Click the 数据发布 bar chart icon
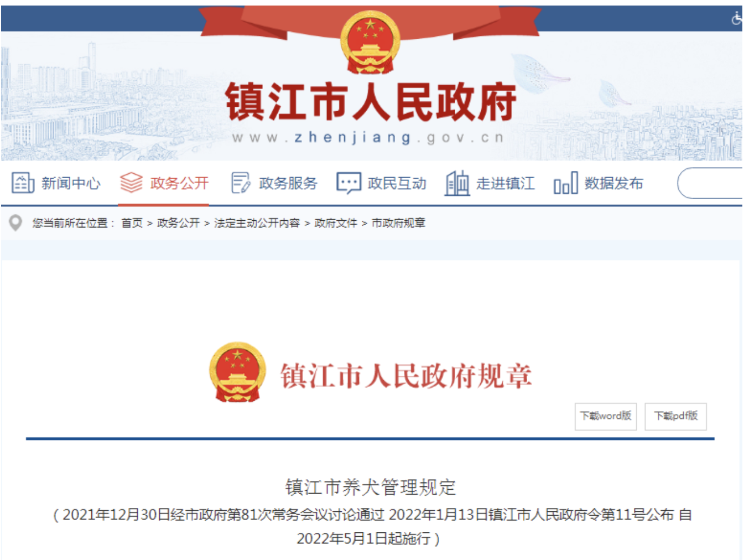The image size is (749, 560). [565, 183]
